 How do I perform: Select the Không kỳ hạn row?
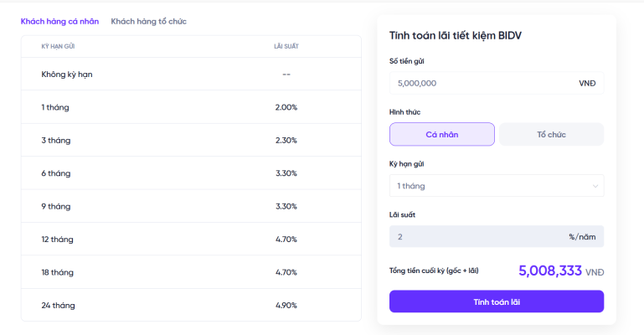pos(191,75)
